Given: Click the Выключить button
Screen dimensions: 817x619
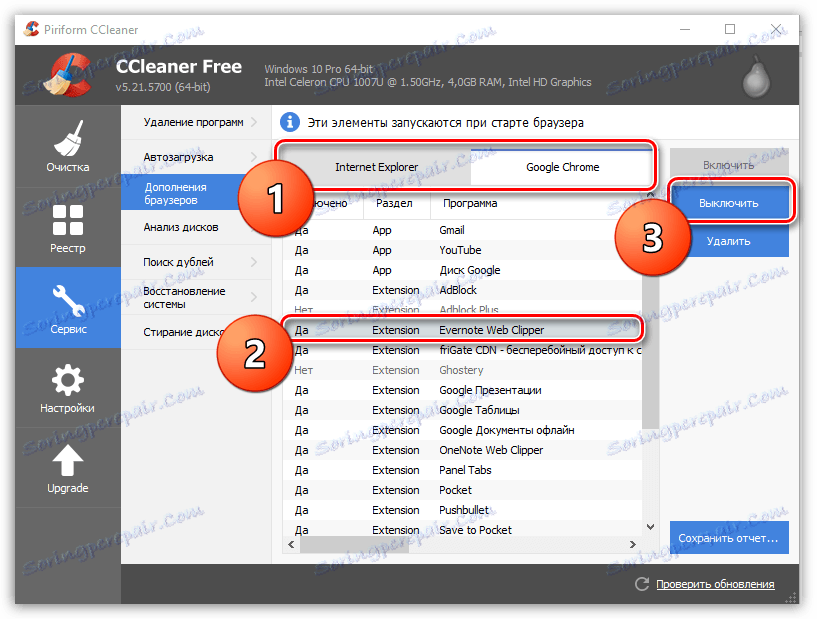Looking at the screenshot, I should [x=729, y=203].
